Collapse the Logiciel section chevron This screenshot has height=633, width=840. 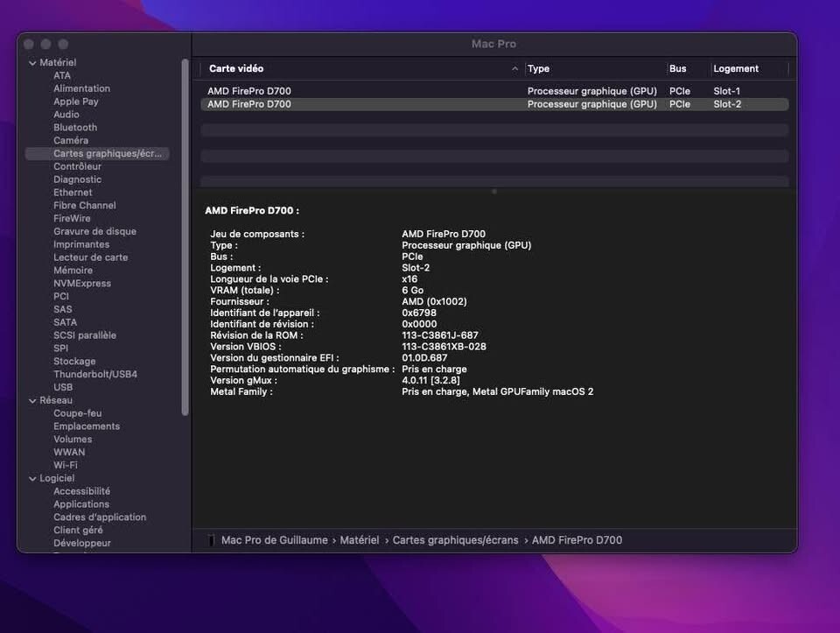pyautogui.click(x=32, y=478)
